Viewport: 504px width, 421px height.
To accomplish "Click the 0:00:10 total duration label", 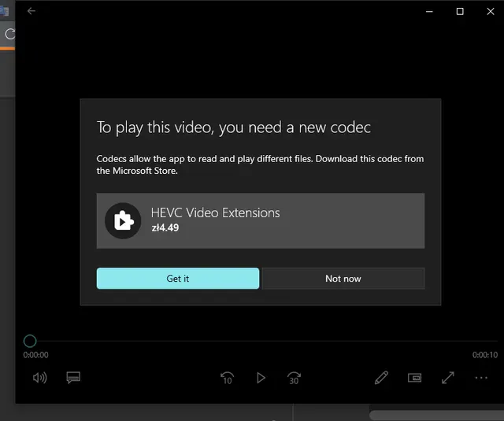I will (485, 355).
